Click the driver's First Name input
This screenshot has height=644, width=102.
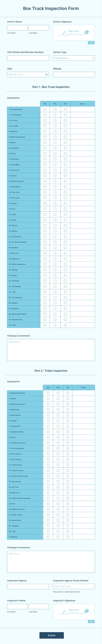[17, 28]
